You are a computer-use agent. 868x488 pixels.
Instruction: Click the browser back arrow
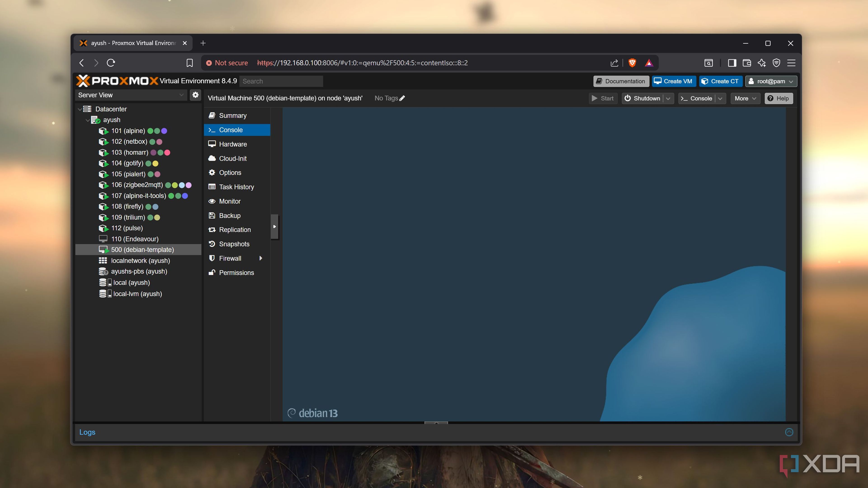tap(82, 63)
